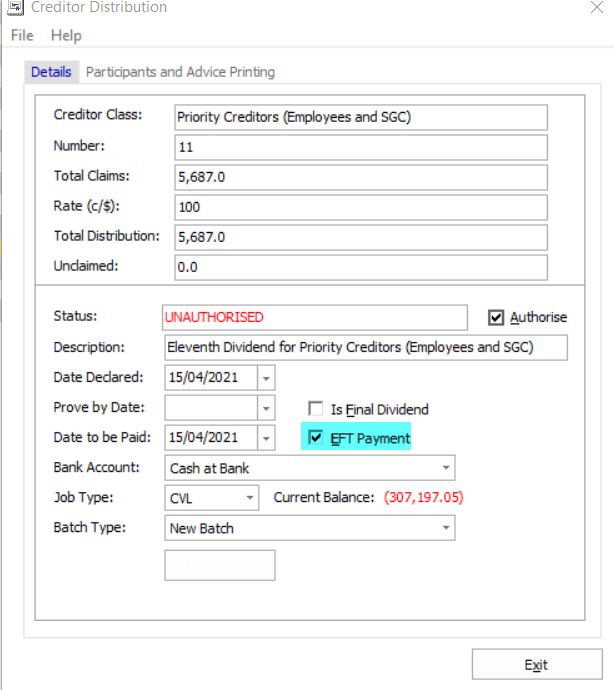This screenshot has width=614, height=690.
Task: Open the Help menu
Action: point(66,35)
